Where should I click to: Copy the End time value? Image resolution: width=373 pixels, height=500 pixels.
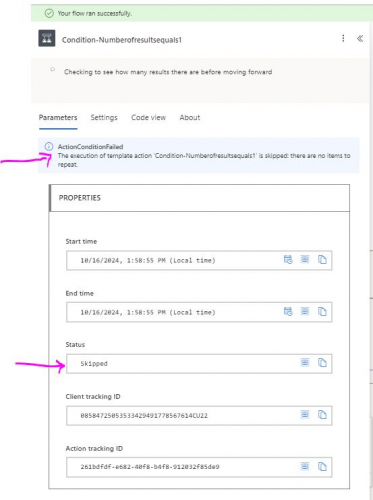click(x=322, y=311)
